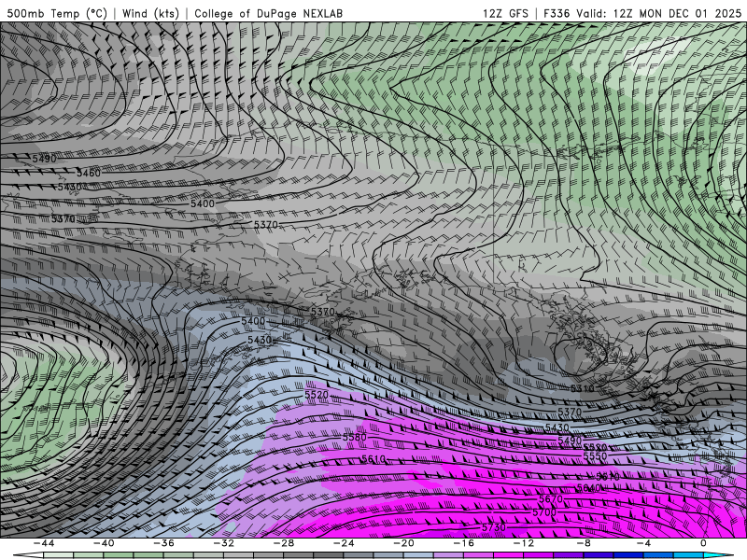Click the 'College of DuPage NEXLAB' credit
The image size is (747, 560).
[x=268, y=13]
